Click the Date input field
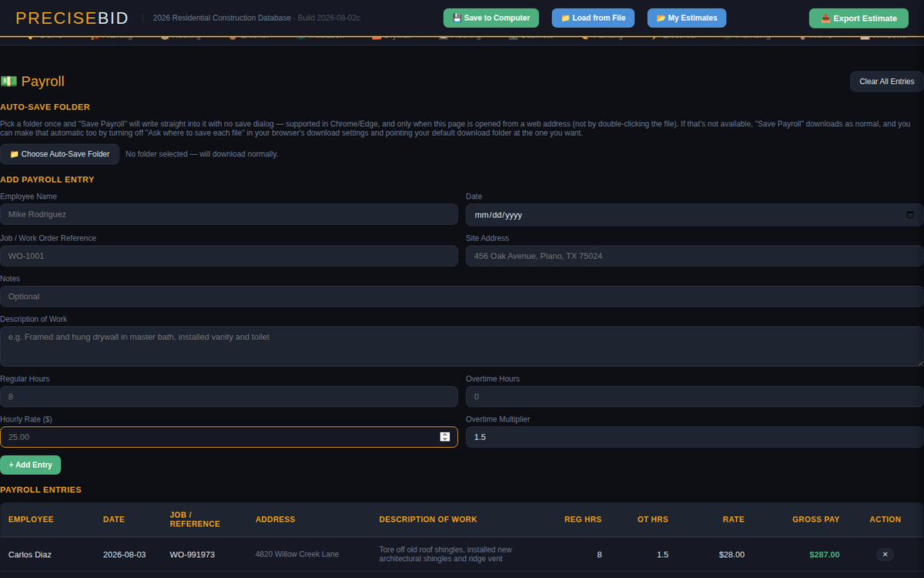Screen dimensions: 924x578 [695, 215]
